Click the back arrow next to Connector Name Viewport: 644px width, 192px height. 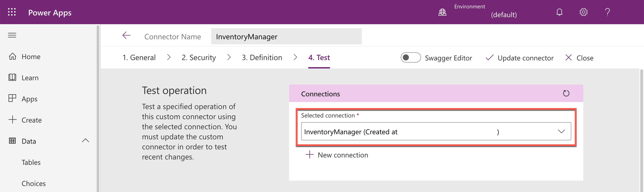click(126, 36)
